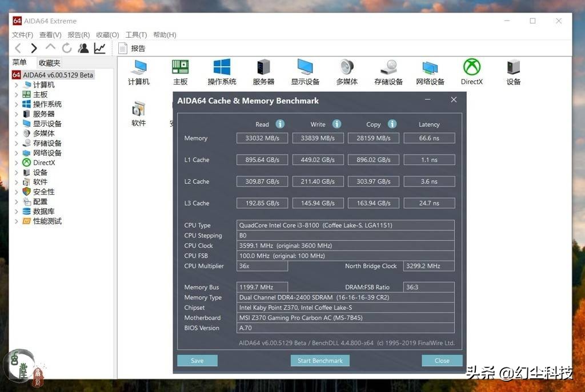
Task: Click the CPU Type field
Action: pyautogui.click(x=346, y=225)
